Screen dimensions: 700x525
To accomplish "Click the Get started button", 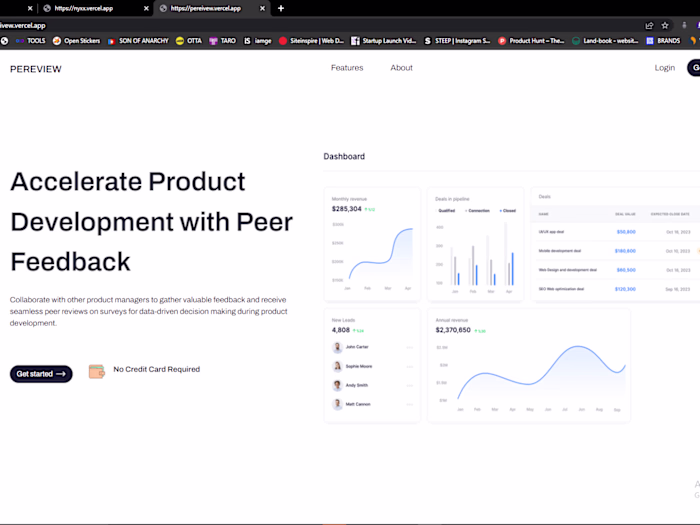I will (x=41, y=374).
